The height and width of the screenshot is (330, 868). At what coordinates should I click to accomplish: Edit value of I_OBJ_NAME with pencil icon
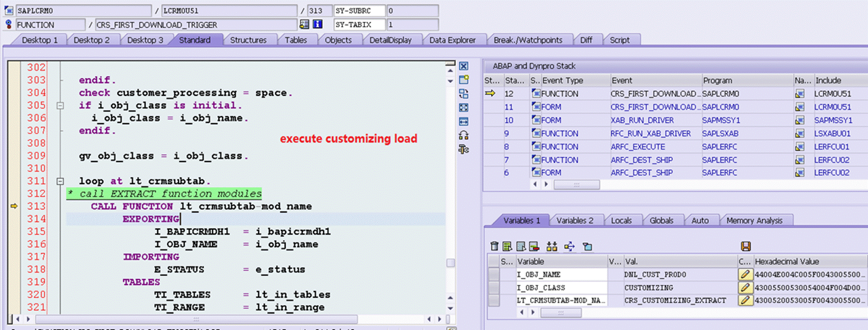745,274
